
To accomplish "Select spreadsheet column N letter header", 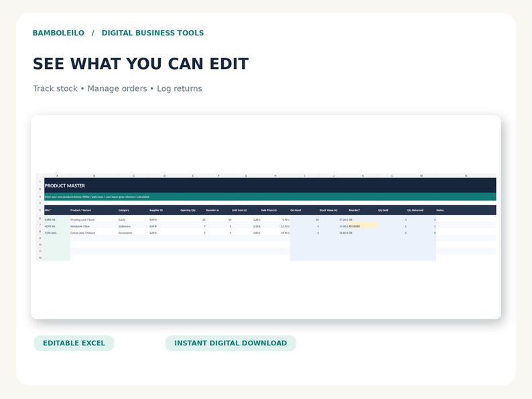I will point(466,175).
